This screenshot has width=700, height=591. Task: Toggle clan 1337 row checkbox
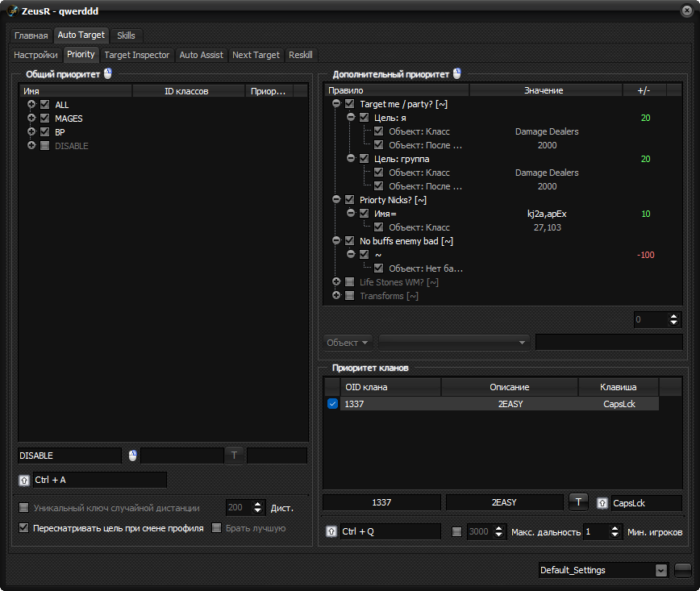point(332,404)
